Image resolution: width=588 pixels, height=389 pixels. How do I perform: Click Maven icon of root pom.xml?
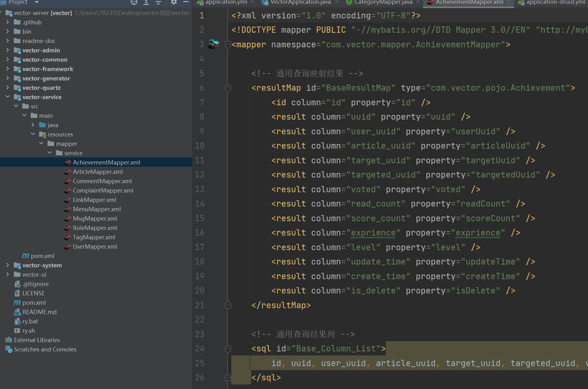(17, 302)
